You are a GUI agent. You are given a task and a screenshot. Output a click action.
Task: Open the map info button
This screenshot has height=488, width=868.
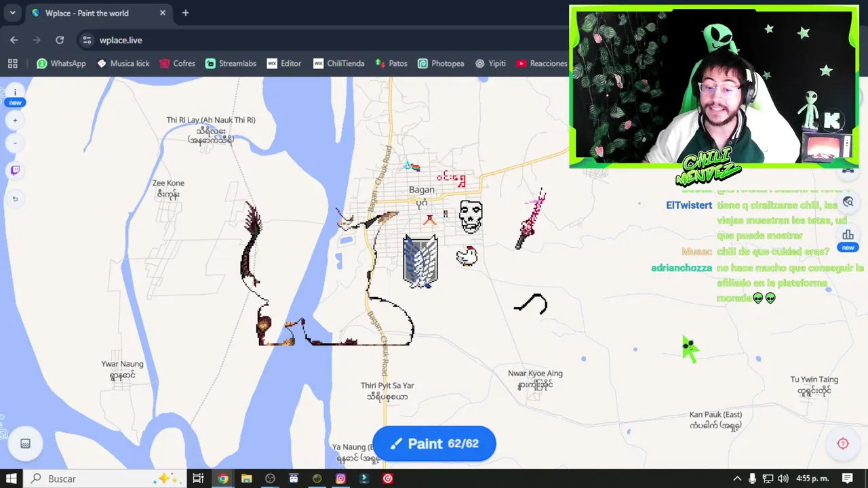click(15, 92)
